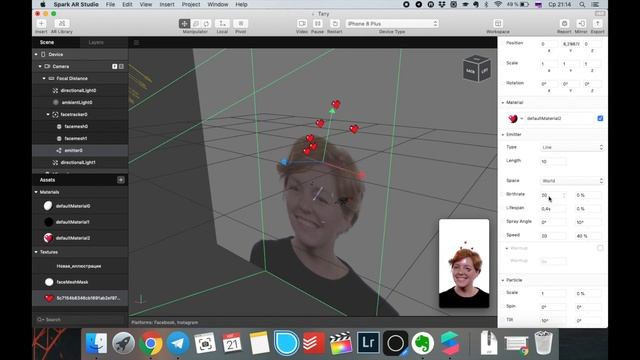
Task: Collapse the Particle section in inspector
Action: tap(503, 280)
